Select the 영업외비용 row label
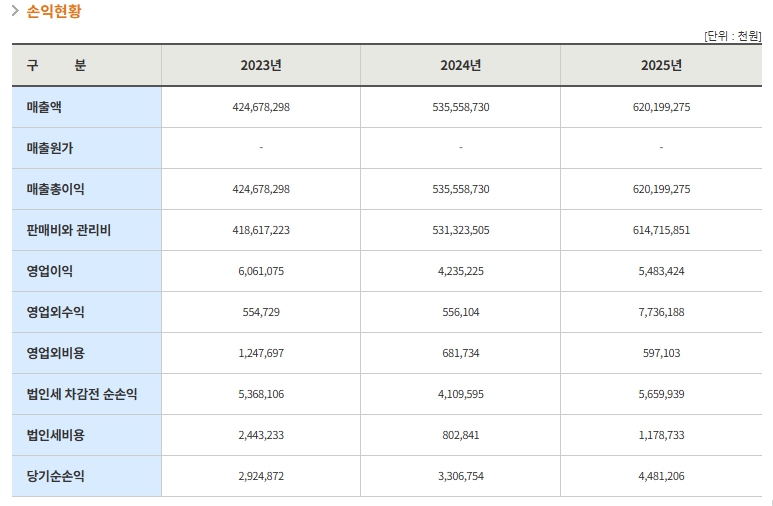Image resolution: width=773 pixels, height=506 pixels. point(56,353)
